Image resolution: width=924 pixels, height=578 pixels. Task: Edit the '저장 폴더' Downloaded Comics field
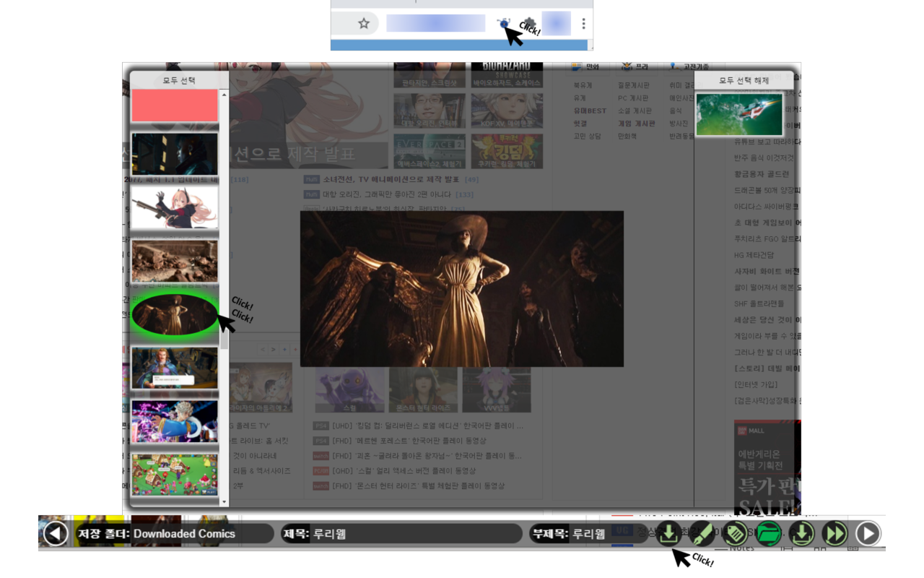174,534
